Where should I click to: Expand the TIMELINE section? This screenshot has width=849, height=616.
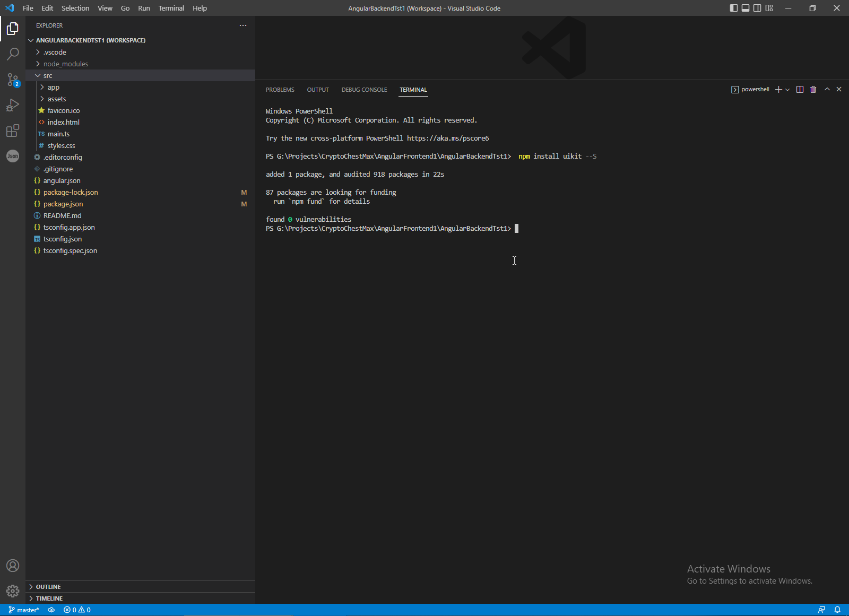[x=140, y=598]
